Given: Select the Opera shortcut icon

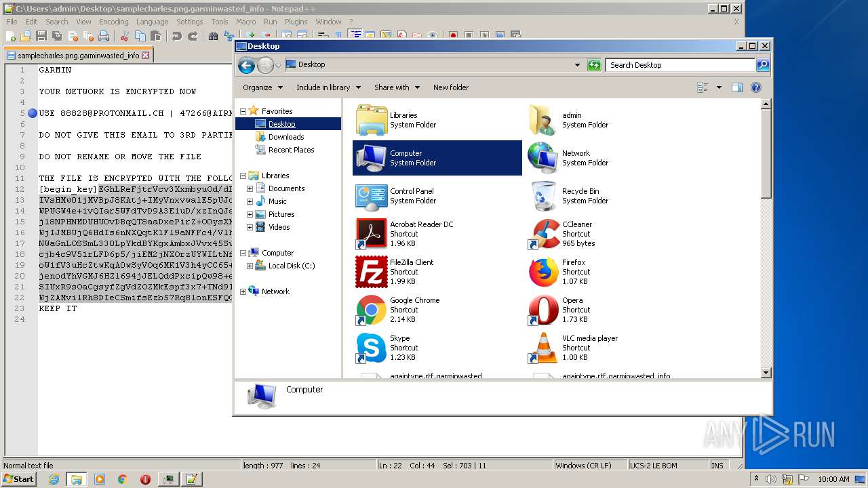Looking at the screenshot, I should tap(544, 310).
